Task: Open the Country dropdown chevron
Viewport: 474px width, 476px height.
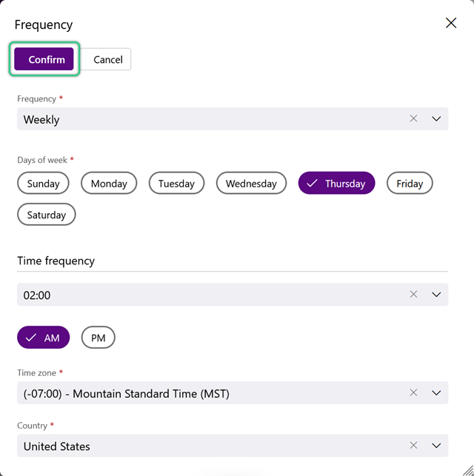Action: [x=436, y=446]
